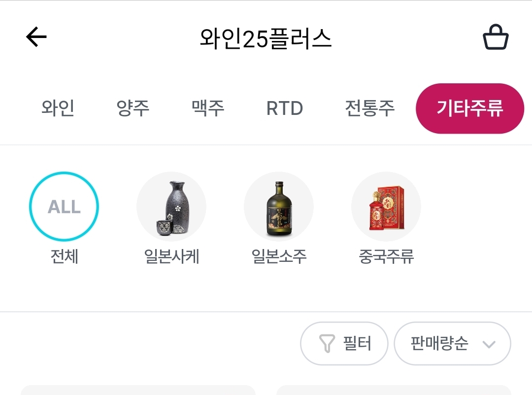Tap the 전체 label
The height and width of the screenshot is (395, 532).
coord(64,256)
